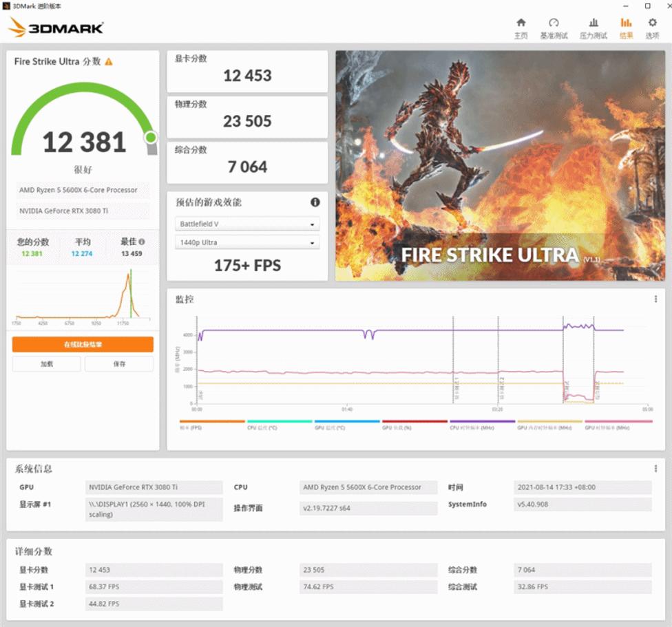Click the Fire Strike Ultra artwork image
This screenshot has height=627, width=672.
click(x=500, y=166)
